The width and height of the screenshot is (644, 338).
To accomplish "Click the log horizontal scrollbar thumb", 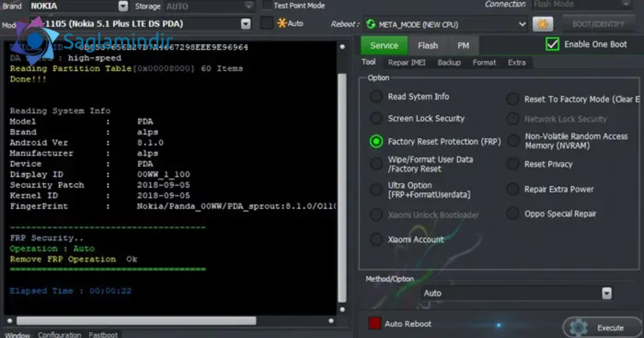I will tap(136, 321).
